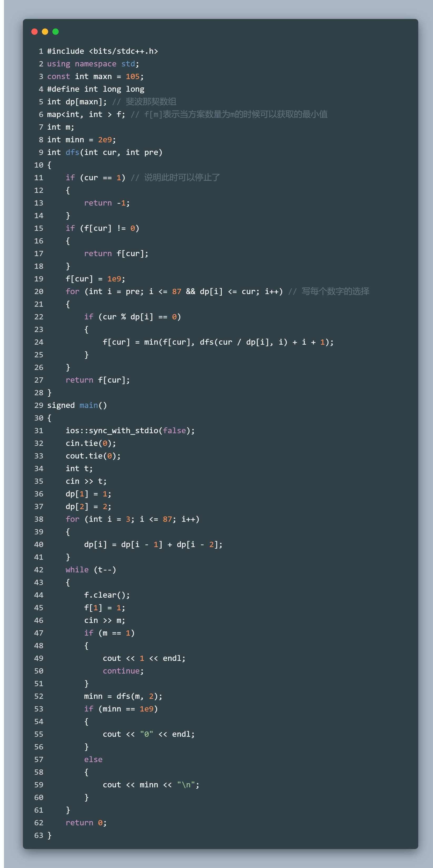Select the dfs function name on line 9
The height and width of the screenshot is (868, 433).
72,152
